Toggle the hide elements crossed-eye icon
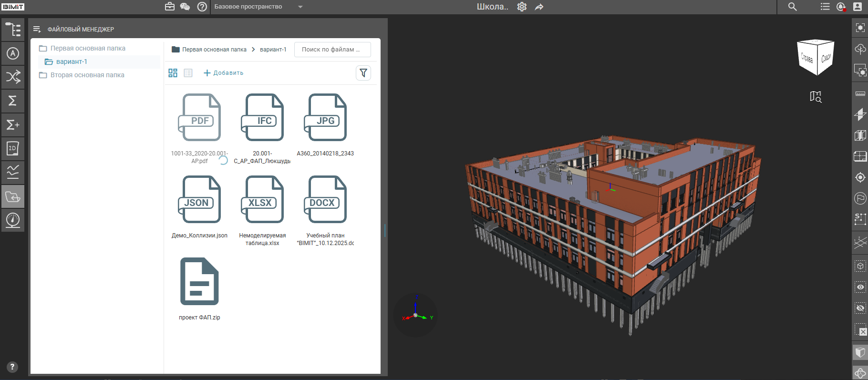This screenshot has width=868, height=380. click(860, 308)
